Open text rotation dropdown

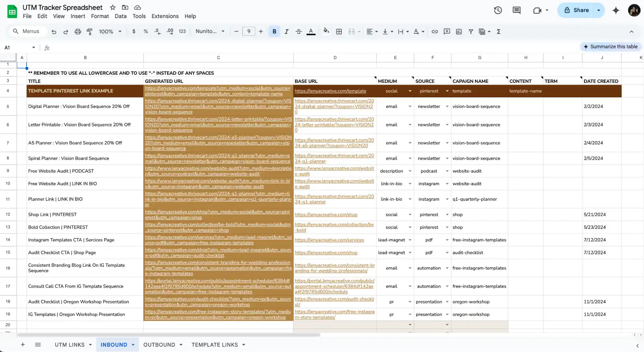[x=419, y=31]
